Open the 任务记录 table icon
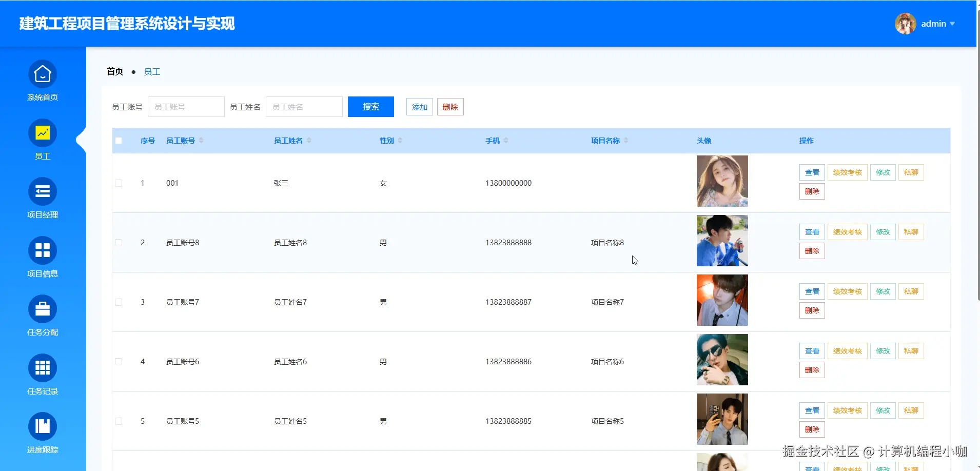980x471 pixels. [43, 368]
